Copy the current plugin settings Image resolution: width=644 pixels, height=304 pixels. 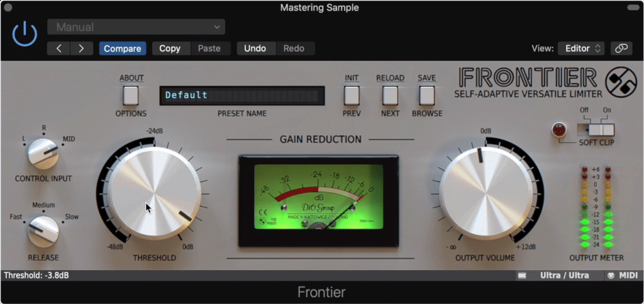click(x=170, y=48)
